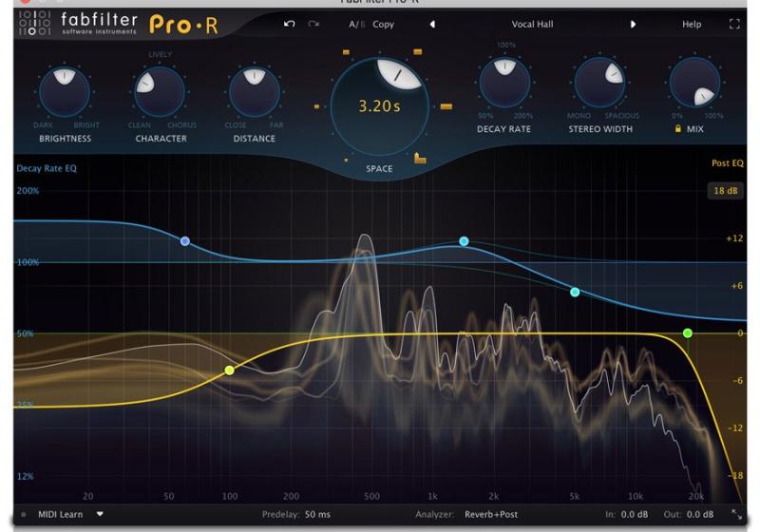Click the Stereo Width knob

[600, 83]
